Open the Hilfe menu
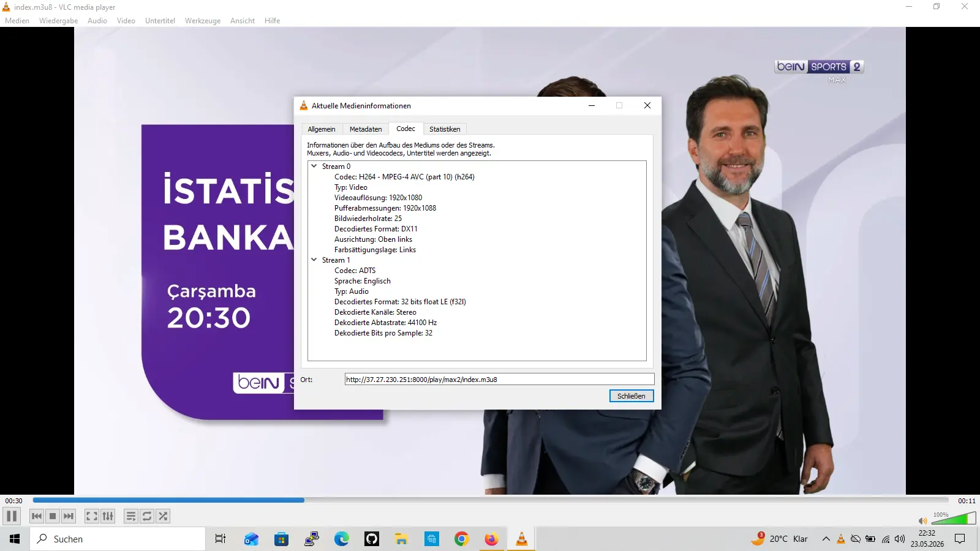 (272, 21)
